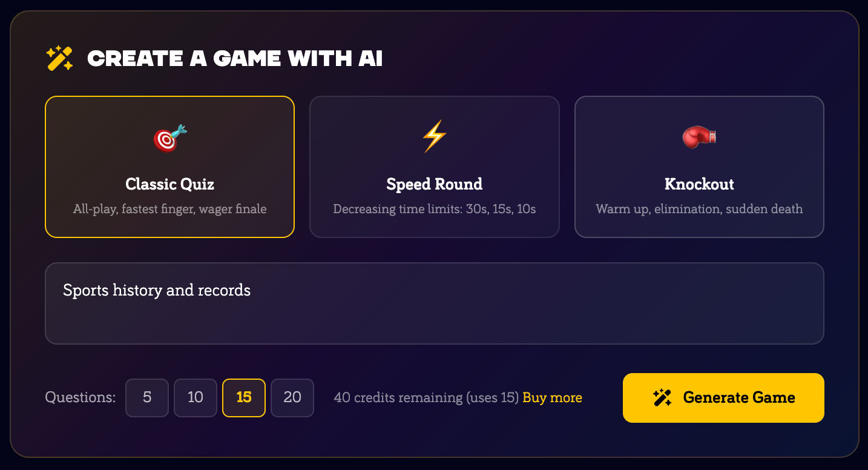Choose 5 questions
The width and height of the screenshot is (868, 470).
(x=147, y=397)
